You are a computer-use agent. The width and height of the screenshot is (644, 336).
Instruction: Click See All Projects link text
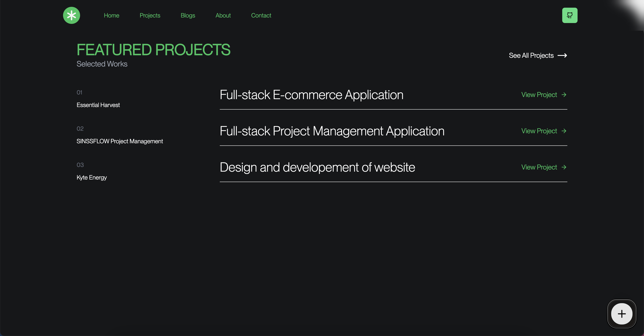click(531, 55)
